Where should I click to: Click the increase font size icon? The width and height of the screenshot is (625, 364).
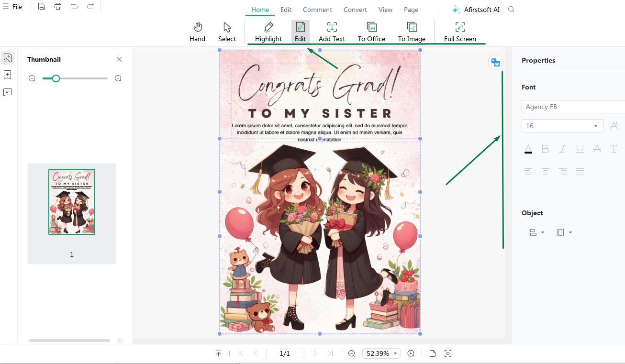(614, 126)
